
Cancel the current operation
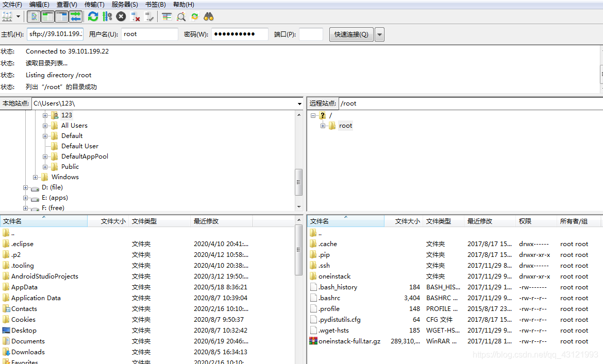(x=121, y=16)
